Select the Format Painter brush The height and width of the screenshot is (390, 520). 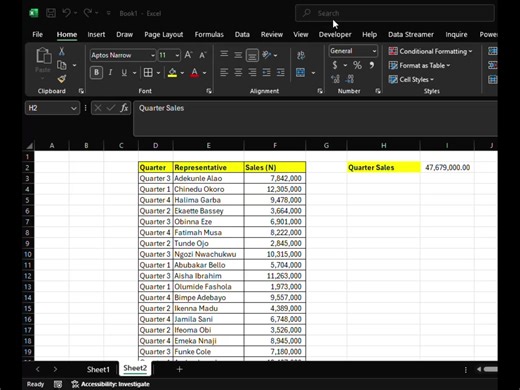click(62, 79)
